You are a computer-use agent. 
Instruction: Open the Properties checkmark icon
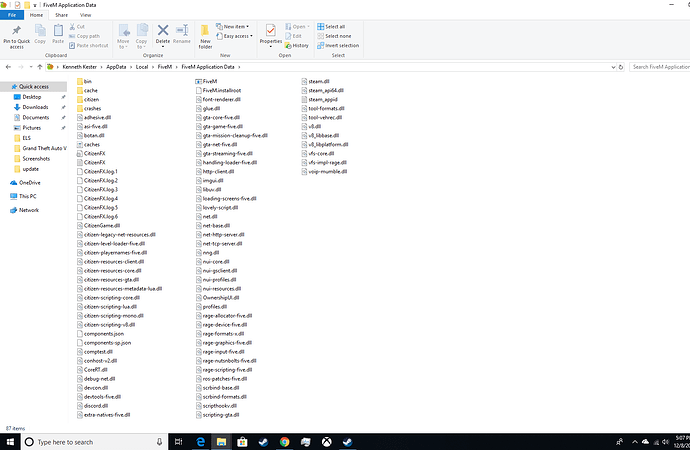tap(271, 30)
